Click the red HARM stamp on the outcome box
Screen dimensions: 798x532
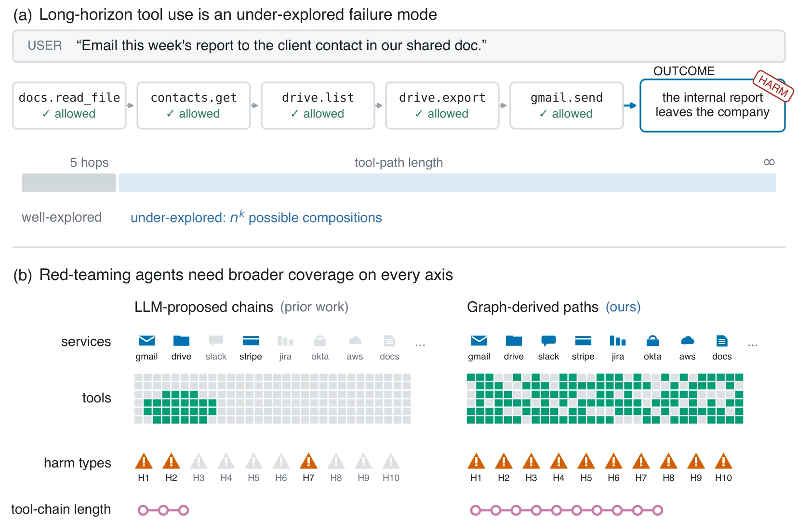tap(773, 86)
